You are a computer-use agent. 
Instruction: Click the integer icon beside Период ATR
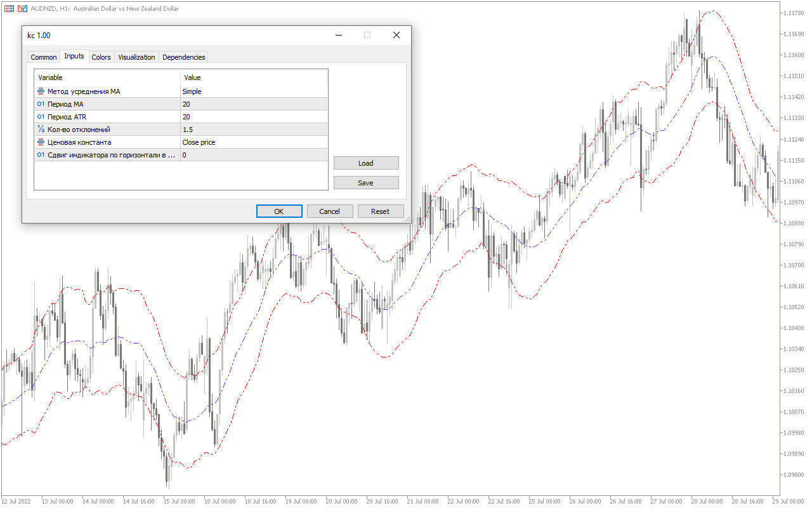[x=41, y=117]
